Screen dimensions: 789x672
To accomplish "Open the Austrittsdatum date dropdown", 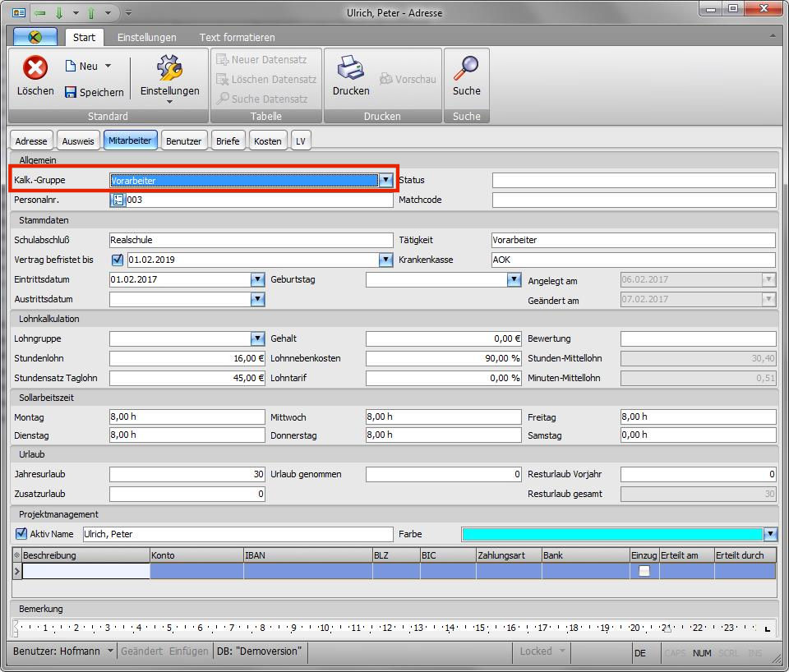I will [x=257, y=299].
